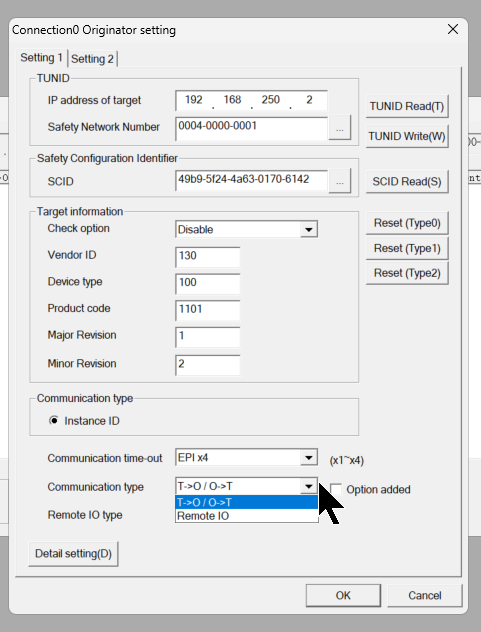481x632 pixels.
Task: Open the Communication time-out dropdown
Action: pyautogui.click(x=309, y=458)
